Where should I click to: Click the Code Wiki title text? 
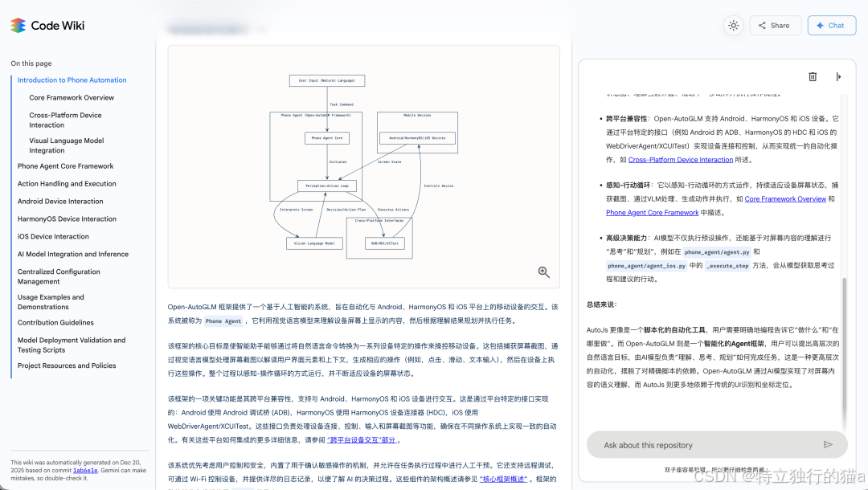click(58, 26)
